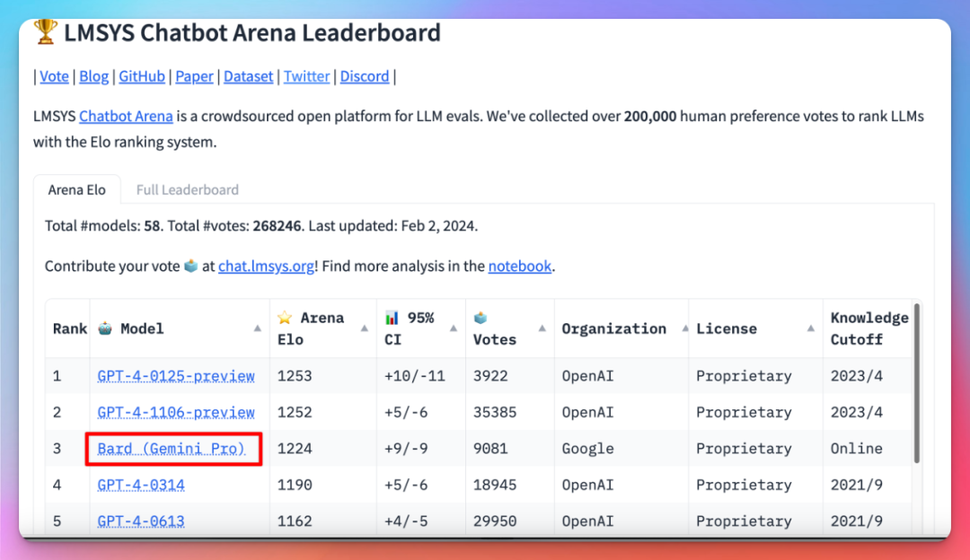Go to the Twitter link
This screenshot has height=560, width=970.
(x=306, y=76)
